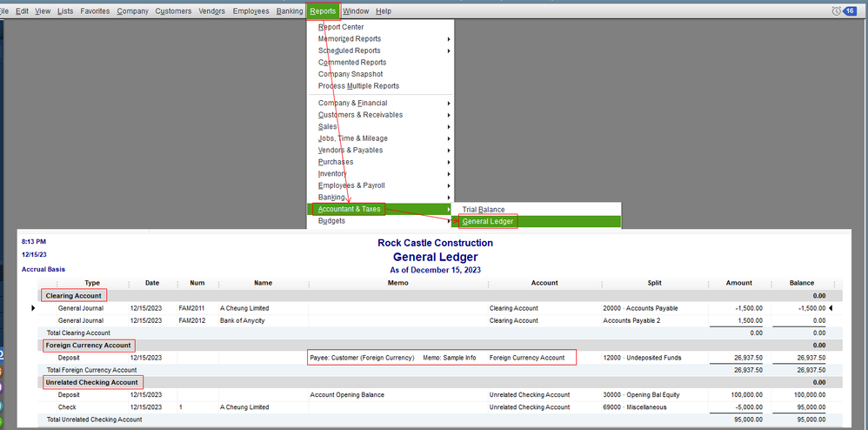The width and height of the screenshot is (868, 430).
Task: Select Accountant & Taxes menu item
Action: click(381, 209)
